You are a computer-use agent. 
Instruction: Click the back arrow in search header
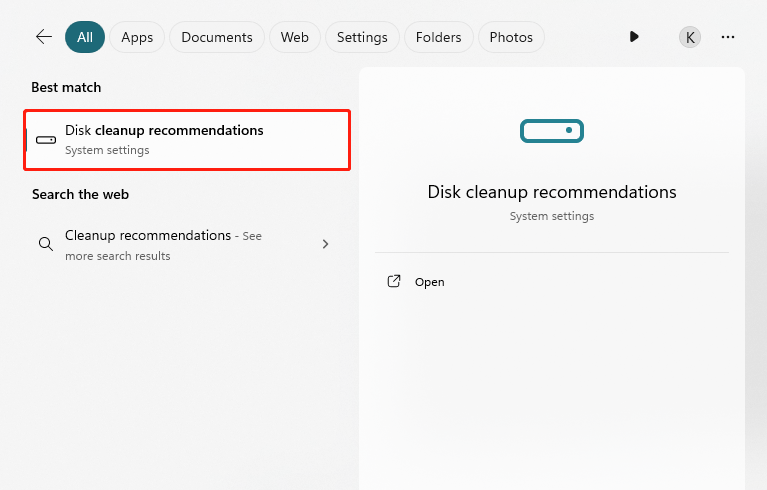pos(43,37)
